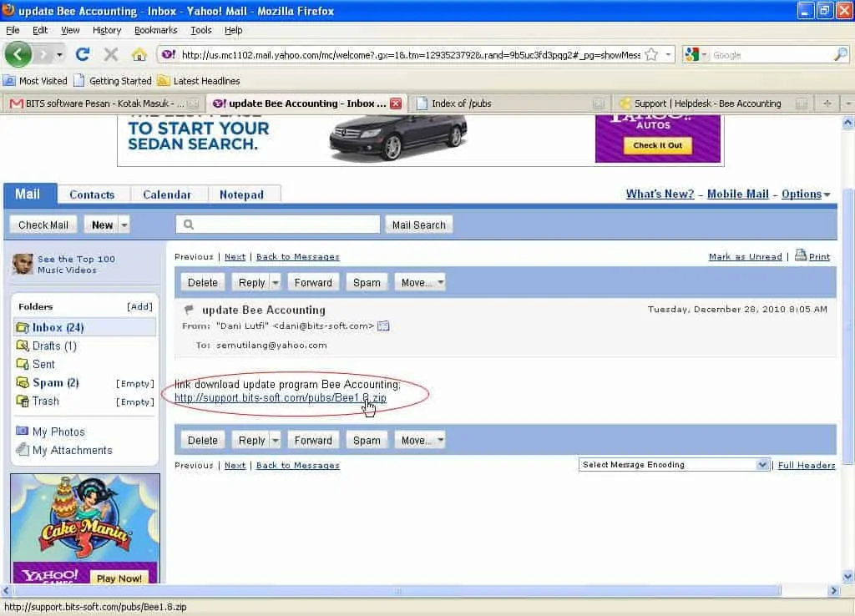
Task: Open the Home page icon
Action: [x=139, y=54]
